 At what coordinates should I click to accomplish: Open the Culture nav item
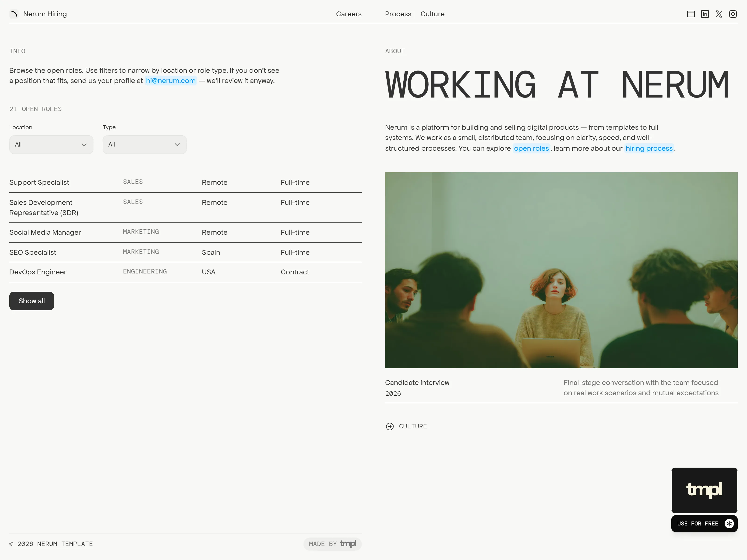pos(432,14)
